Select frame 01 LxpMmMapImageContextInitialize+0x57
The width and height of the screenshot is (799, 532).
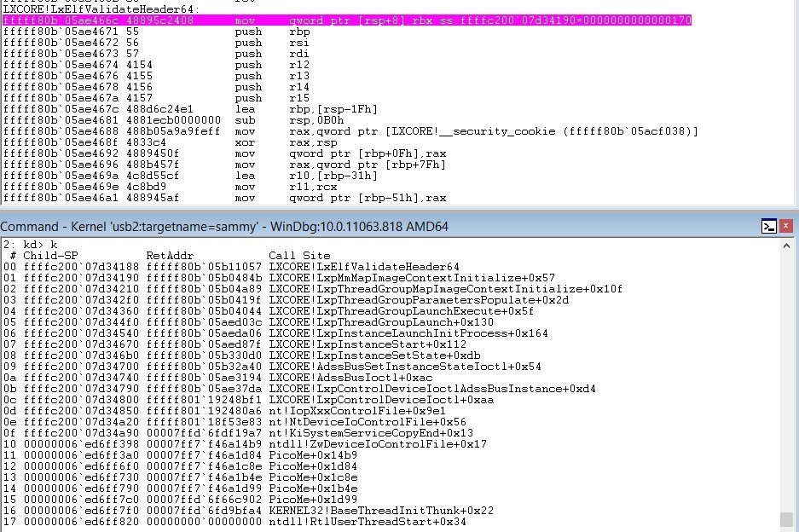coord(279,278)
